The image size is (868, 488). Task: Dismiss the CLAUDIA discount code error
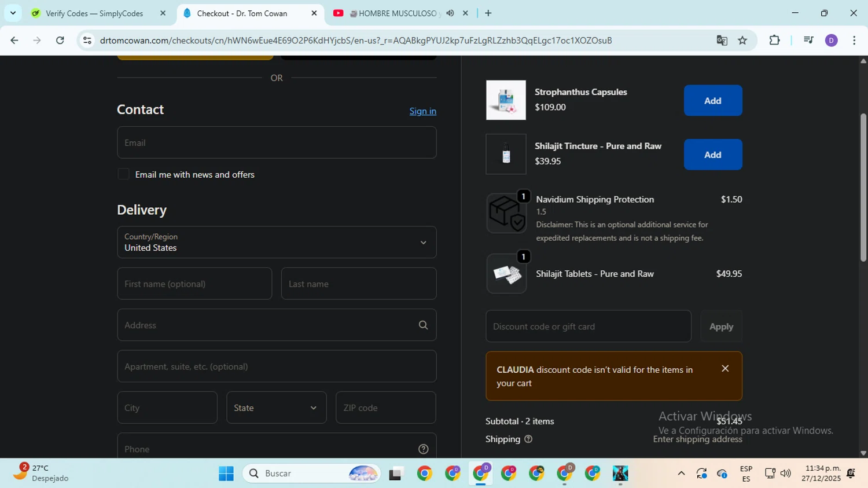pyautogui.click(x=725, y=369)
